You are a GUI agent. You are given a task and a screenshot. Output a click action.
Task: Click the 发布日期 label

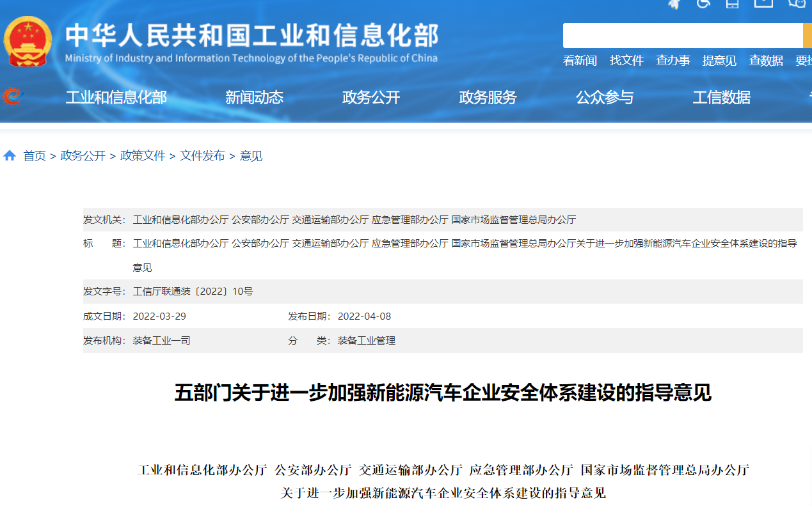310,316
